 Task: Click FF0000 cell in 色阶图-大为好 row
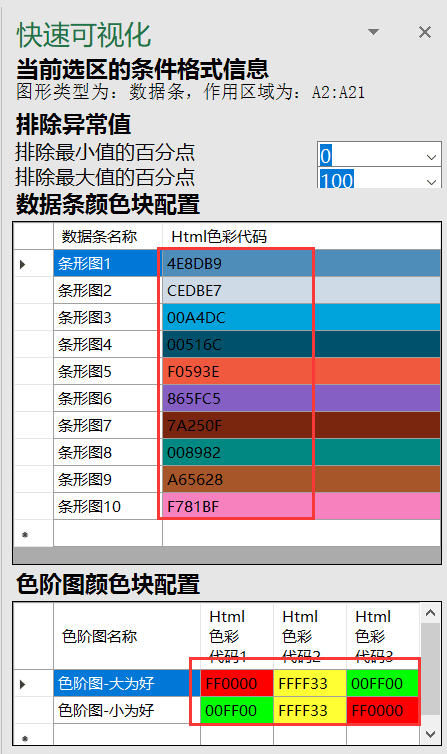point(237,683)
